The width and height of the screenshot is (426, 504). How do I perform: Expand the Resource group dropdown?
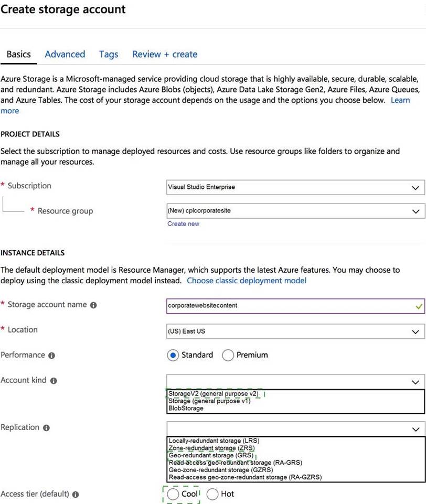coord(295,211)
